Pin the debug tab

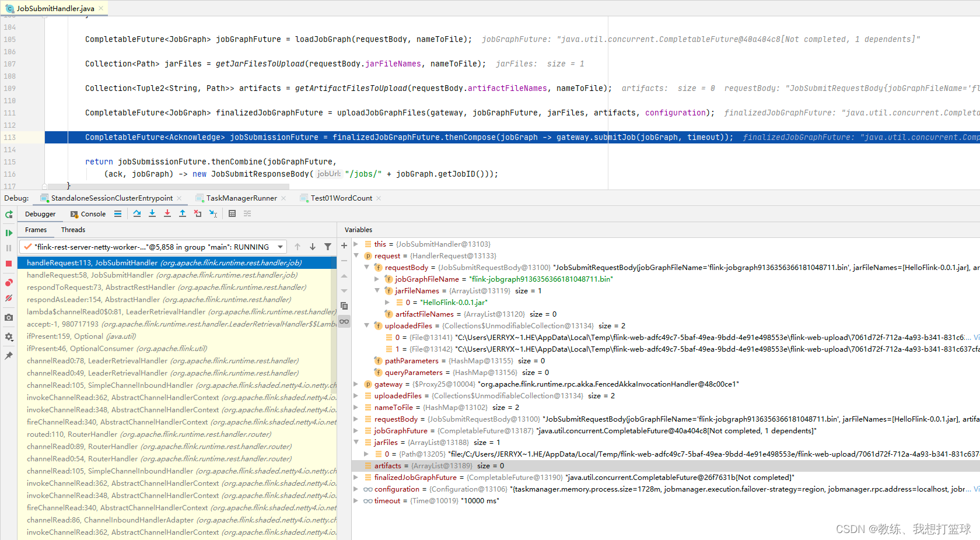(9, 356)
